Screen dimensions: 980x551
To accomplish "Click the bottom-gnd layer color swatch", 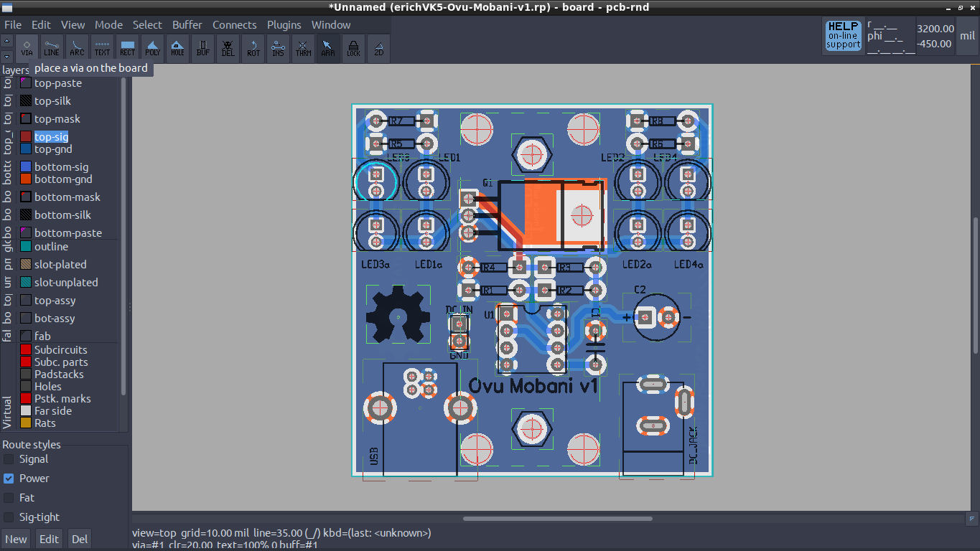I will (x=26, y=179).
